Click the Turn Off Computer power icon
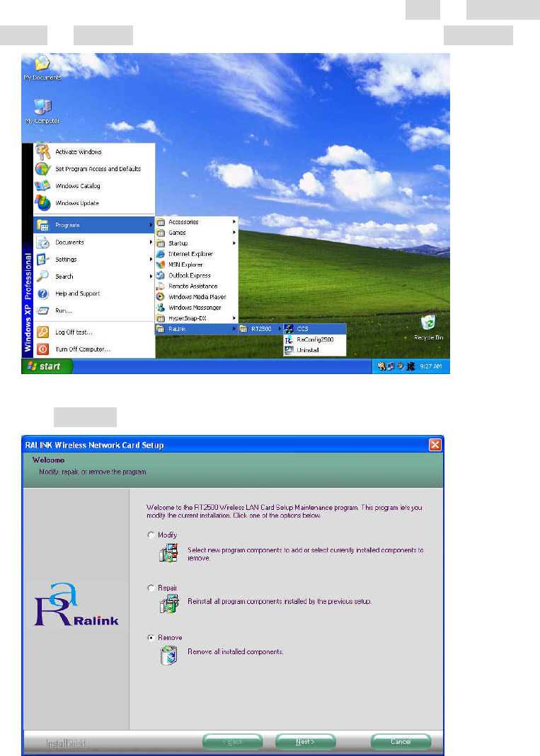The image size is (540, 756). tap(43, 349)
